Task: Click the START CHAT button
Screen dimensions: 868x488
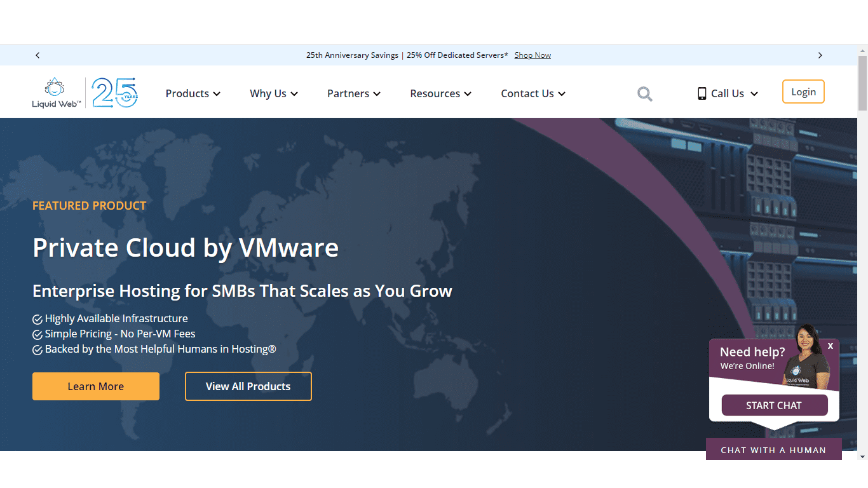Action: pyautogui.click(x=775, y=405)
